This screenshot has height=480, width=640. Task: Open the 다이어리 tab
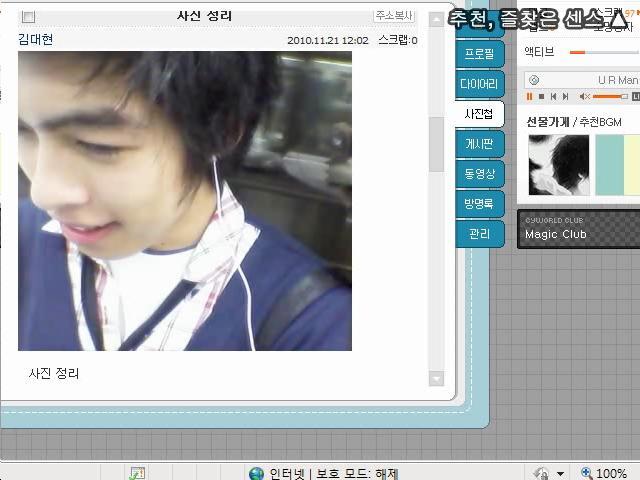(479, 84)
